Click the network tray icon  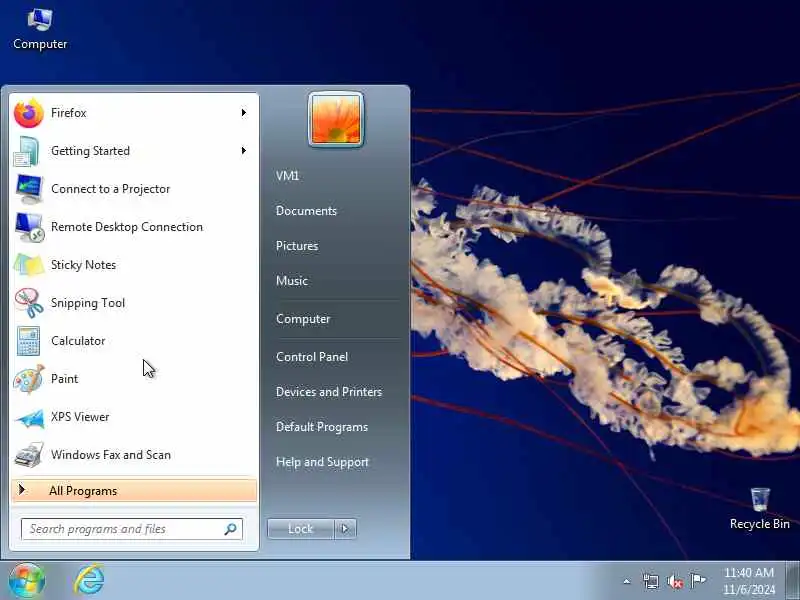(651, 581)
